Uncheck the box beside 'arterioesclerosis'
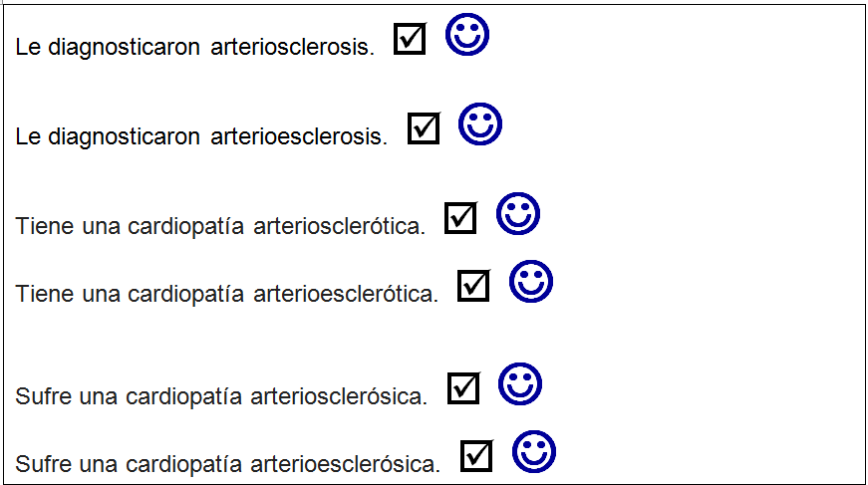868x485 pixels. click(424, 128)
